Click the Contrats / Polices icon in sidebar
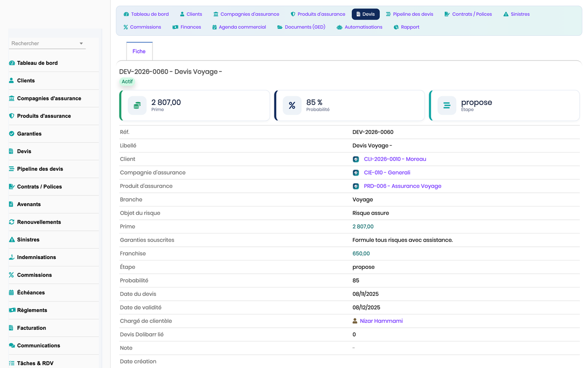588x368 pixels. pos(12,187)
